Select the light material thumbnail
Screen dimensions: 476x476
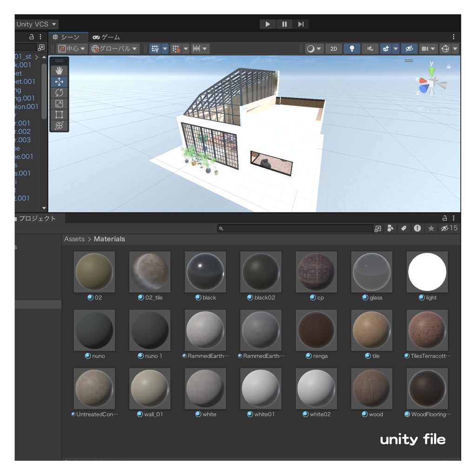[x=427, y=271]
